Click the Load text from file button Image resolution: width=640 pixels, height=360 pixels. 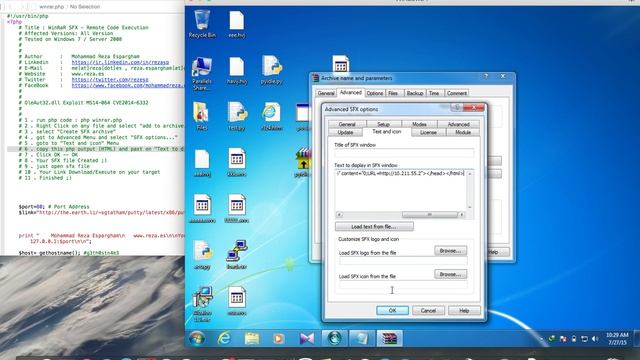tap(374, 227)
